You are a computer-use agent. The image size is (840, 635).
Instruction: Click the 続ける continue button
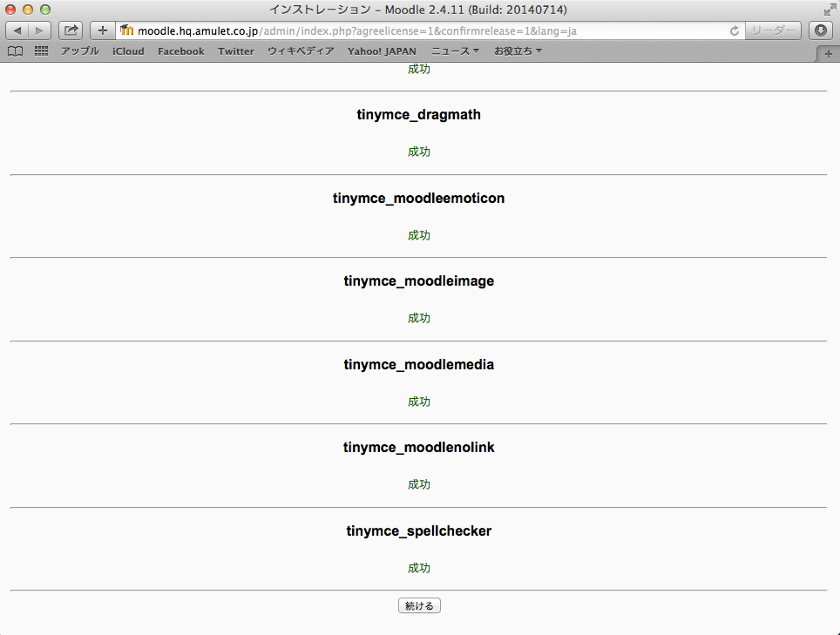click(419, 605)
